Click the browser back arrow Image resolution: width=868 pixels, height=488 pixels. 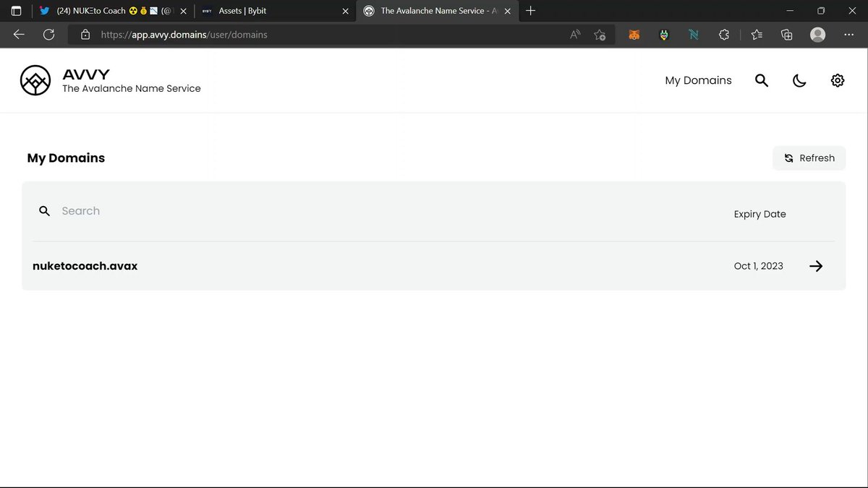click(x=19, y=35)
